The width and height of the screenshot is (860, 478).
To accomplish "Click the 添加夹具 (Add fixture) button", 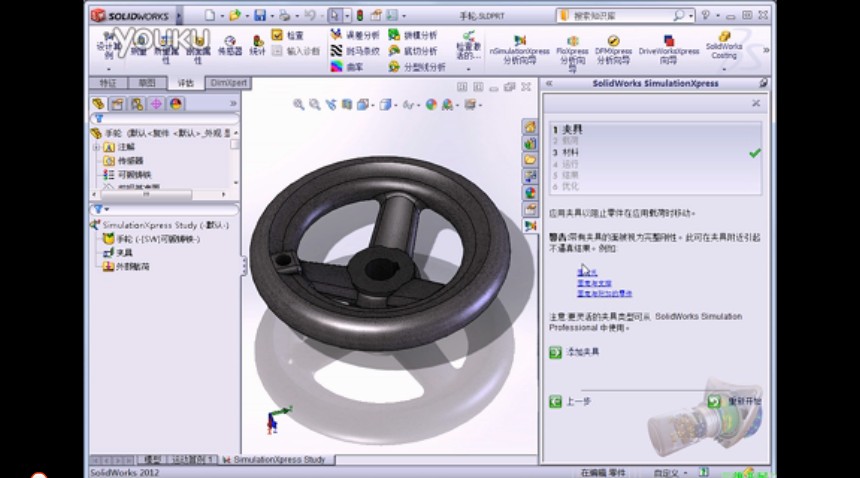I will 575,352.
